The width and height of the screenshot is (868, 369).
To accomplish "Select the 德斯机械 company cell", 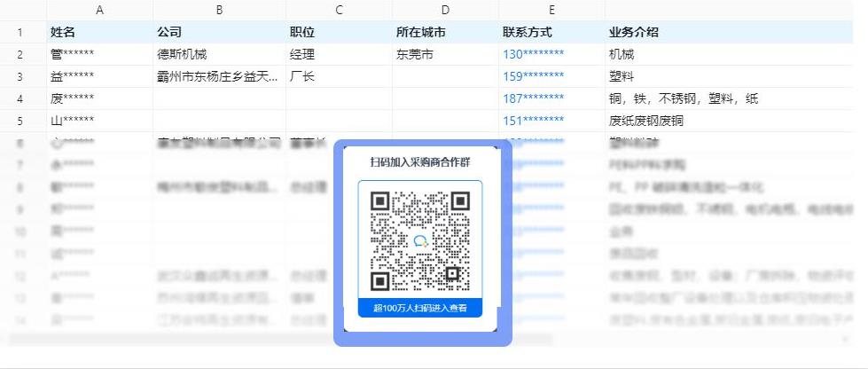I will tap(219, 54).
